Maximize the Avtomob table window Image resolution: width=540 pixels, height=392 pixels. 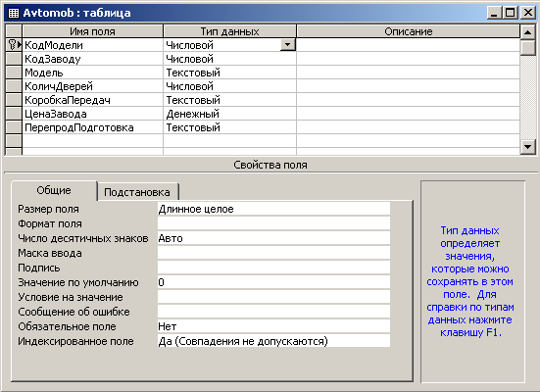(510, 13)
